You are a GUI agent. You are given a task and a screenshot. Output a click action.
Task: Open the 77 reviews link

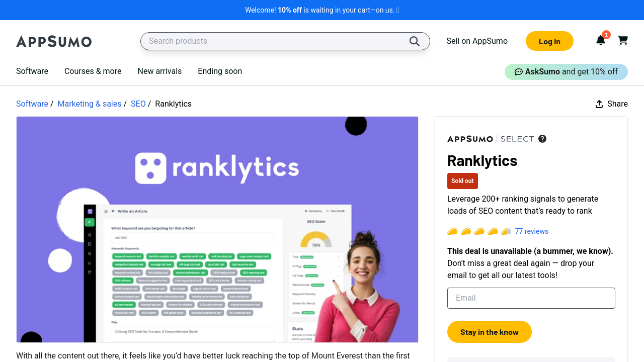coord(531,231)
